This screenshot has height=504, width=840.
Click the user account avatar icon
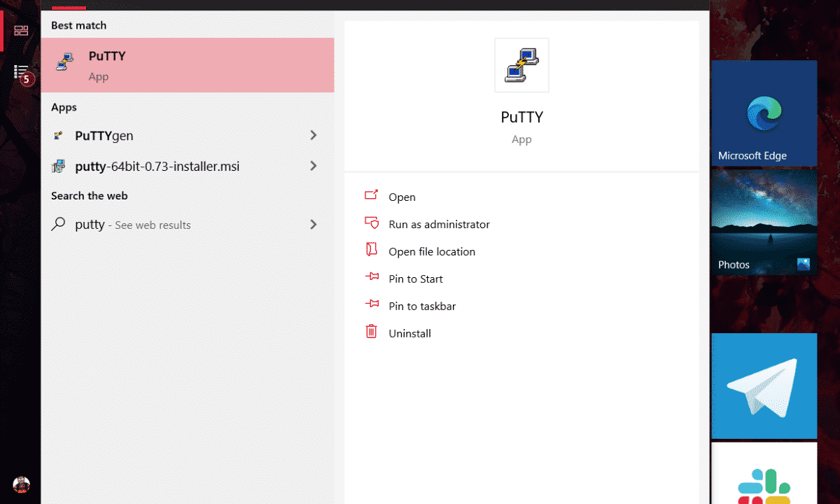click(21, 484)
